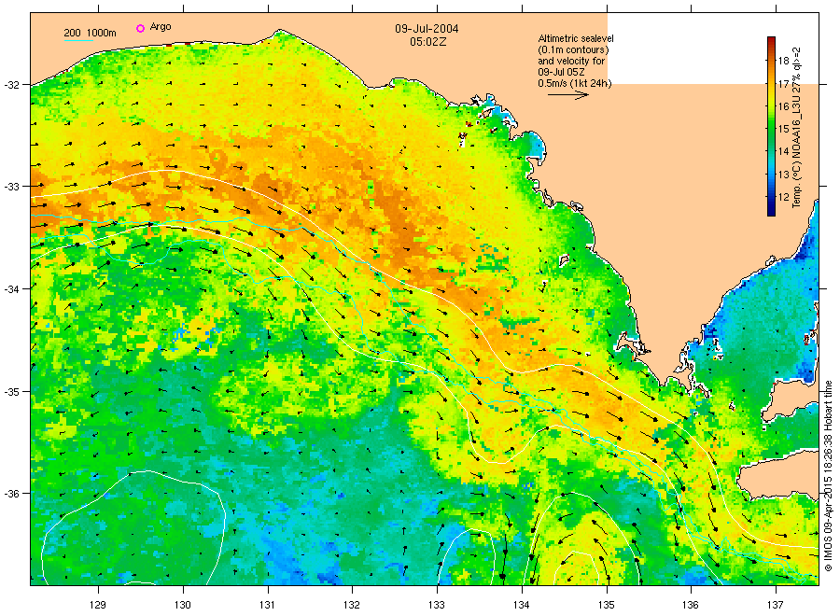Click the magenta Argo circle marker

point(140,28)
